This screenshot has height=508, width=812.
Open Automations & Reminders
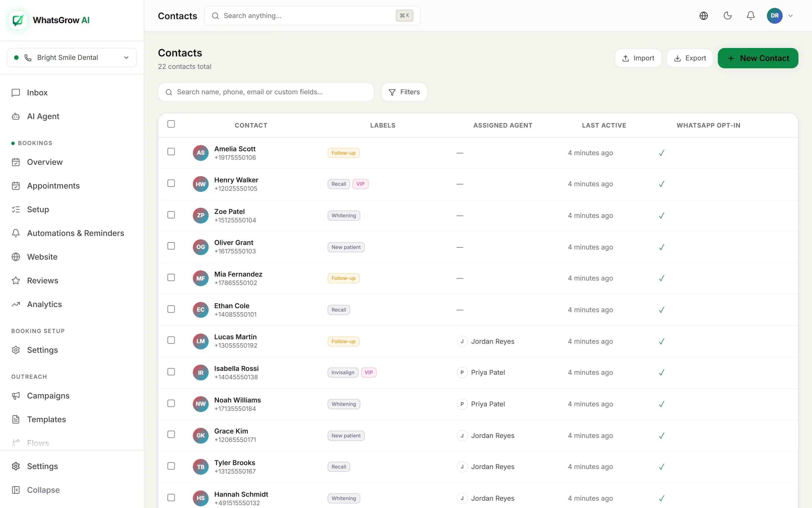pyautogui.click(x=72, y=233)
